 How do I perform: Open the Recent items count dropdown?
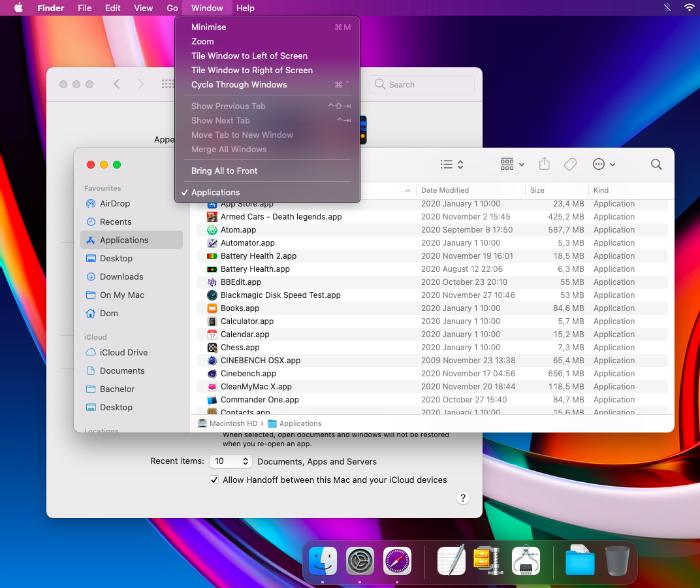[231, 461]
